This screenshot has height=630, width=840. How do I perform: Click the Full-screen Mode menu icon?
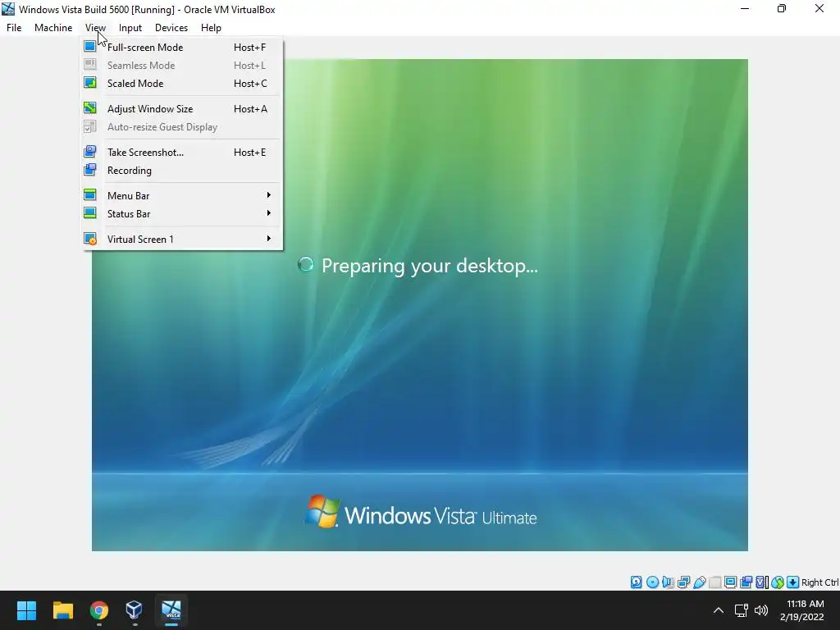(x=90, y=47)
